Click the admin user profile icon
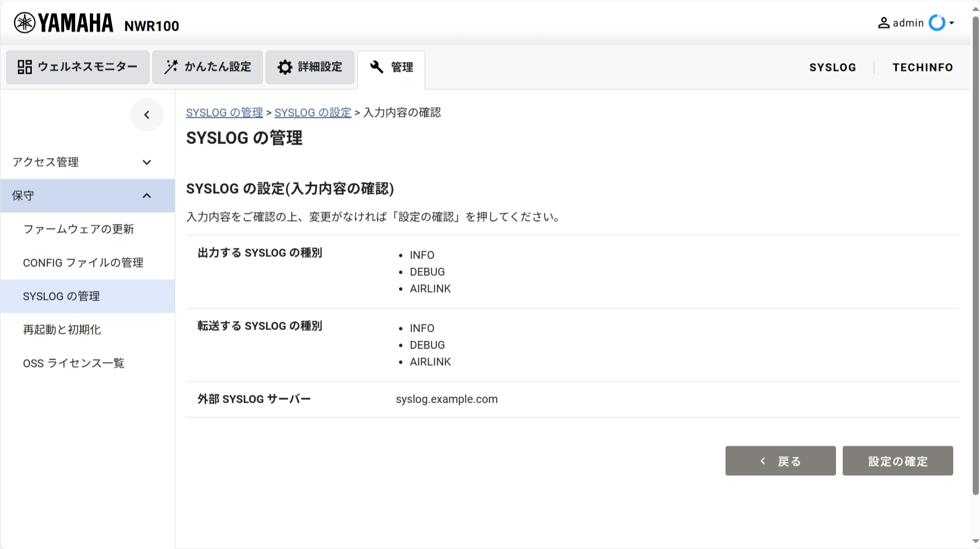 tap(883, 23)
